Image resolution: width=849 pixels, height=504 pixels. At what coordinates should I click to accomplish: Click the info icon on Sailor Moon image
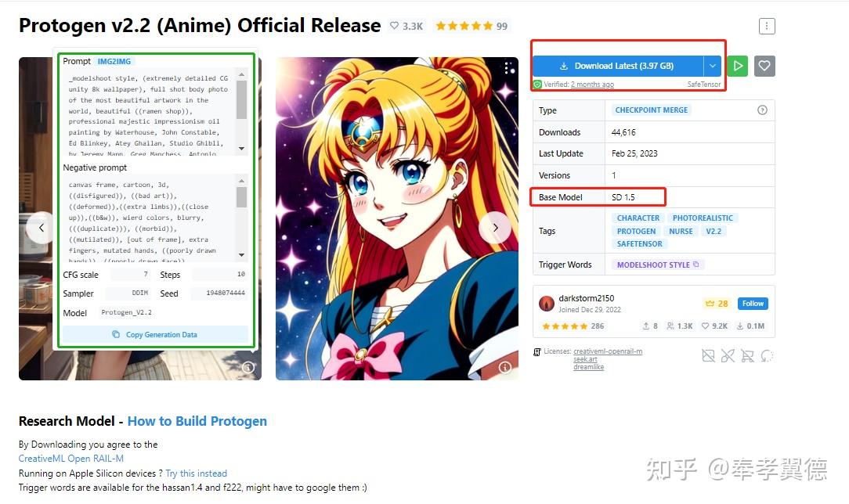pyautogui.click(x=505, y=367)
